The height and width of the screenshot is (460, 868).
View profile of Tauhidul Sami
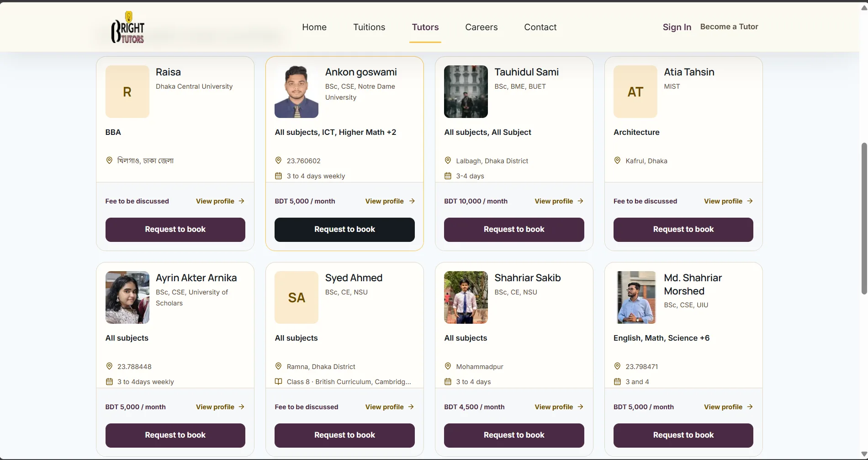pos(559,201)
